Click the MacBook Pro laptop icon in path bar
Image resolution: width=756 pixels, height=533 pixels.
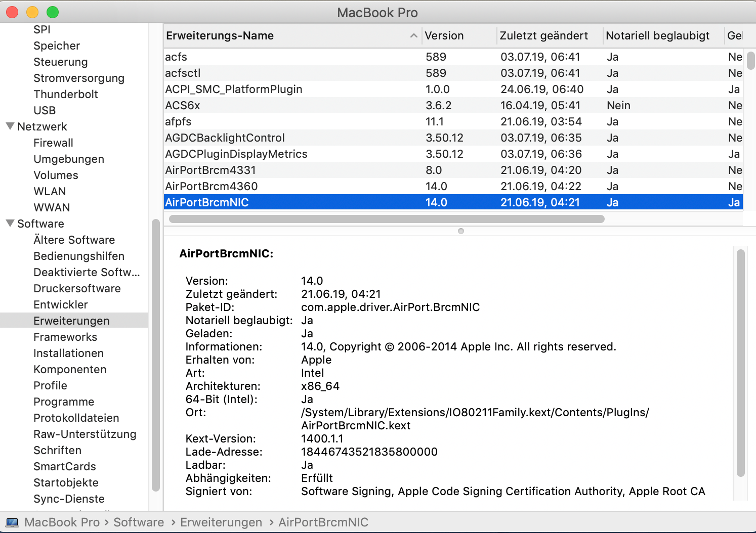[x=12, y=522]
